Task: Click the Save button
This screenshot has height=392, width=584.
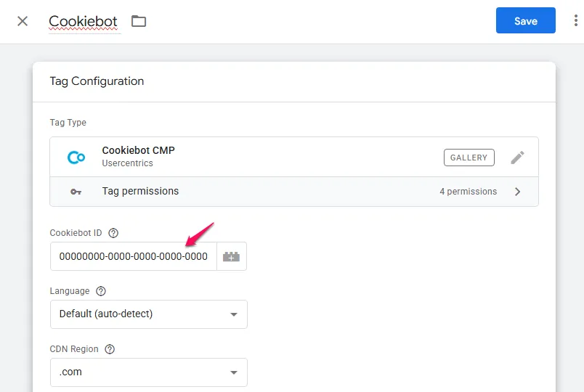Action: click(x=525, y=21)
